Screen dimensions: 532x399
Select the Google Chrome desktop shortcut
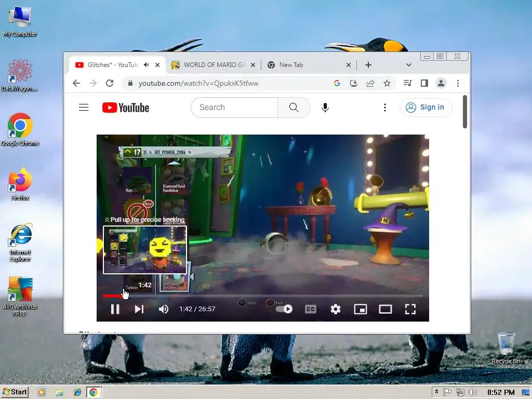point(20,129)
